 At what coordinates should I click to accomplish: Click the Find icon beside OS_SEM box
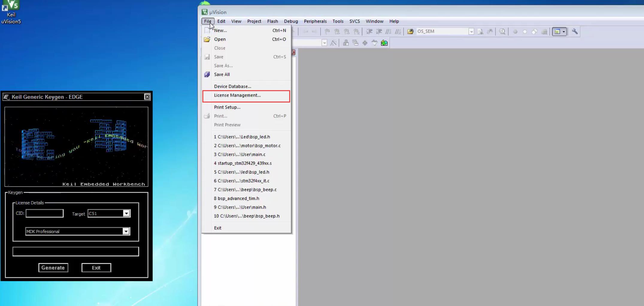pos(480,31)
